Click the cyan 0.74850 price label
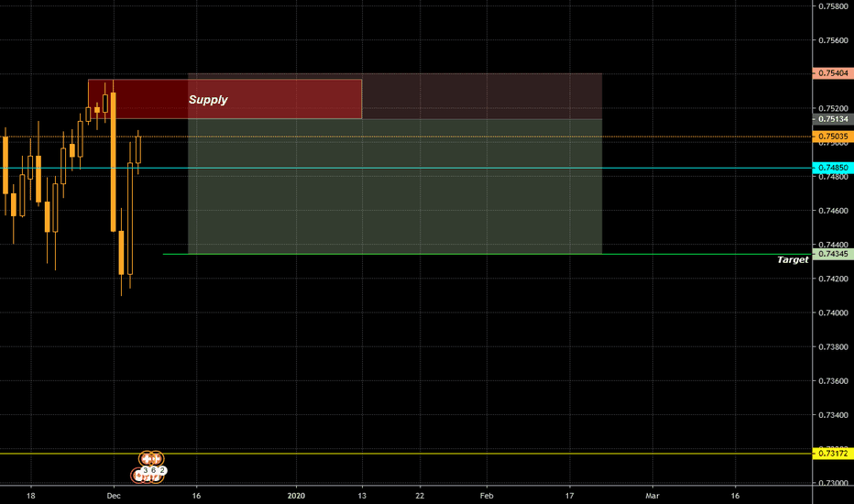854x504 pixels. click(833, 168)
